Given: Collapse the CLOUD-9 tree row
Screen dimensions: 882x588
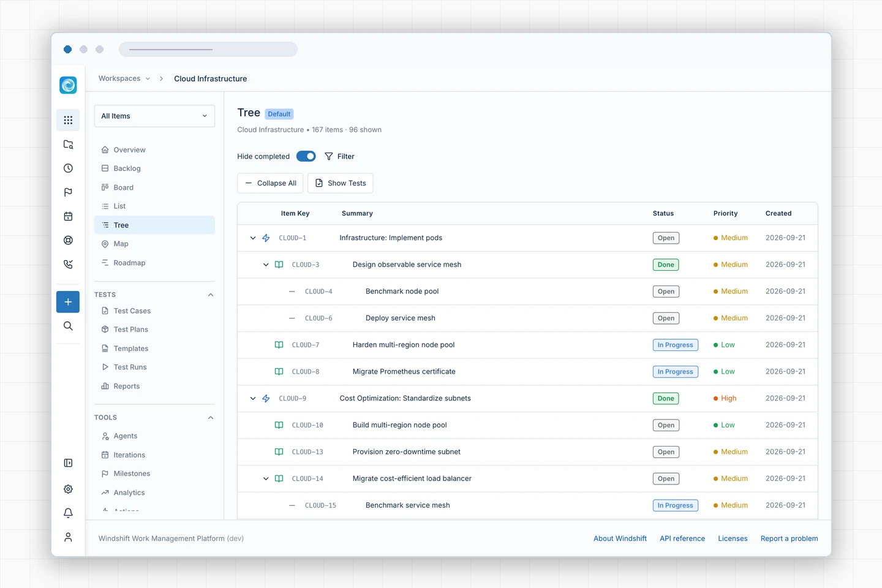Looking at the screenshot, I should click(x=253, y=399).
